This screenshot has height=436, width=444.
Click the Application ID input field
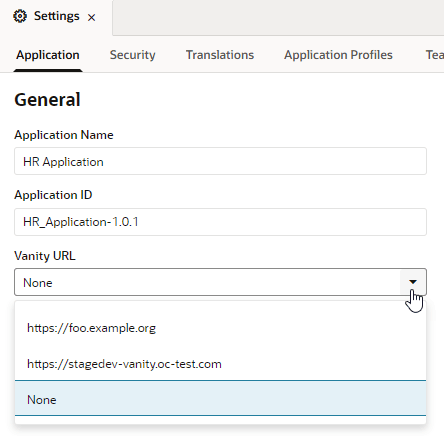(220, 222)
